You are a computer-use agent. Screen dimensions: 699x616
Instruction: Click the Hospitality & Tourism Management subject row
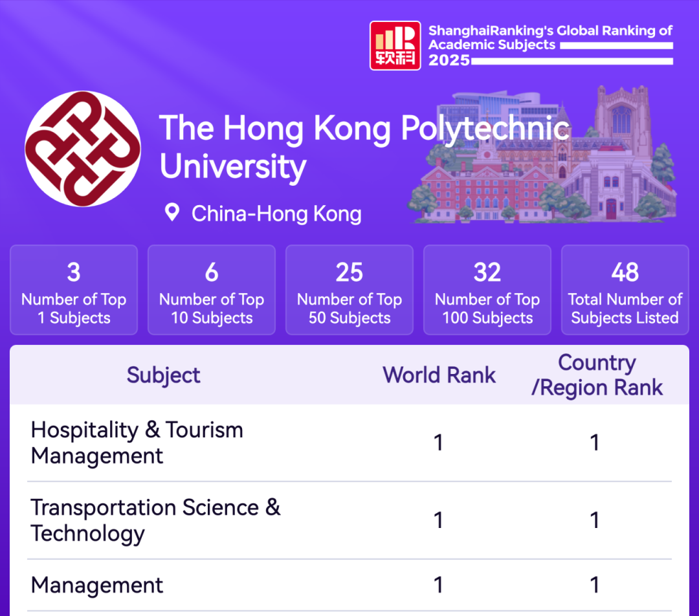[x=349, y=443]
